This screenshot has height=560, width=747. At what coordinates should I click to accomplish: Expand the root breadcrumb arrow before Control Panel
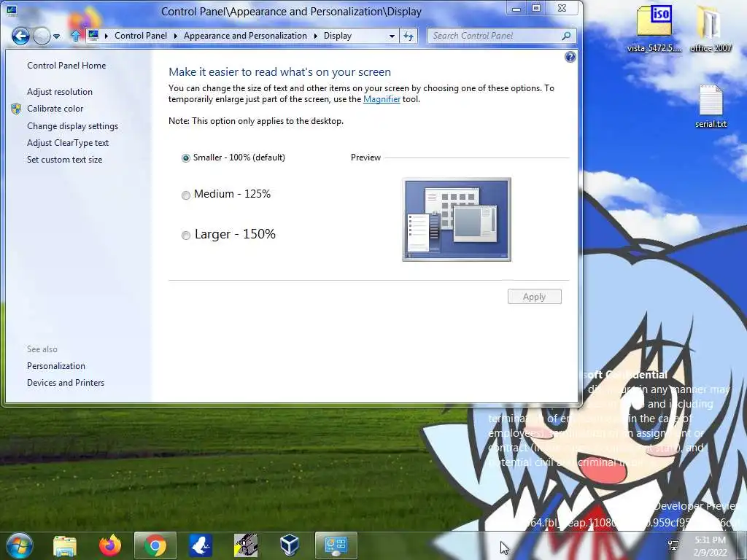106,36
